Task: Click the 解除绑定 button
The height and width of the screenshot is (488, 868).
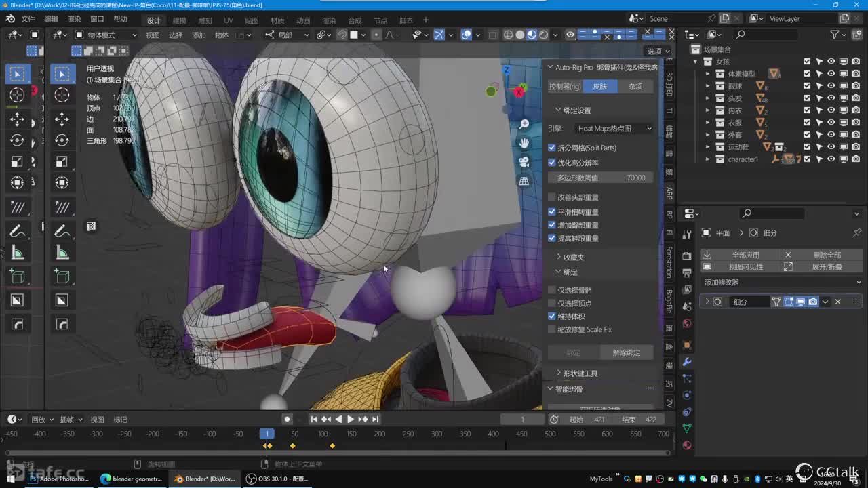Action: [x=627, y=352]
